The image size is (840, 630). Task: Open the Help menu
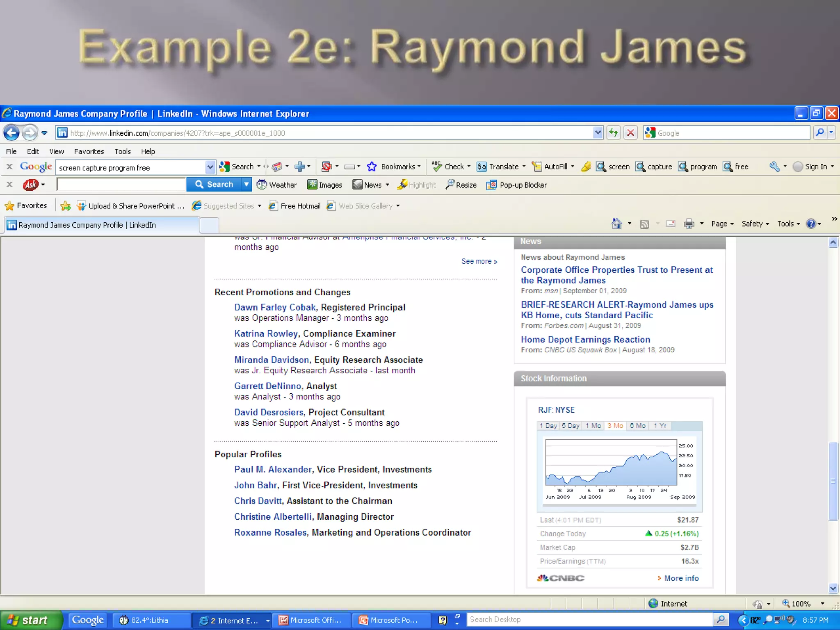pos(148,151)
